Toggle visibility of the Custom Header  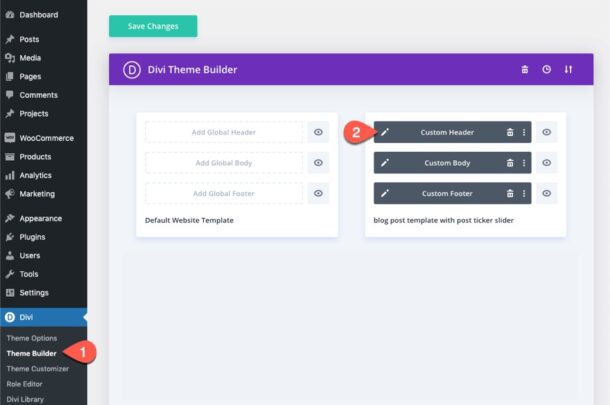547,132
